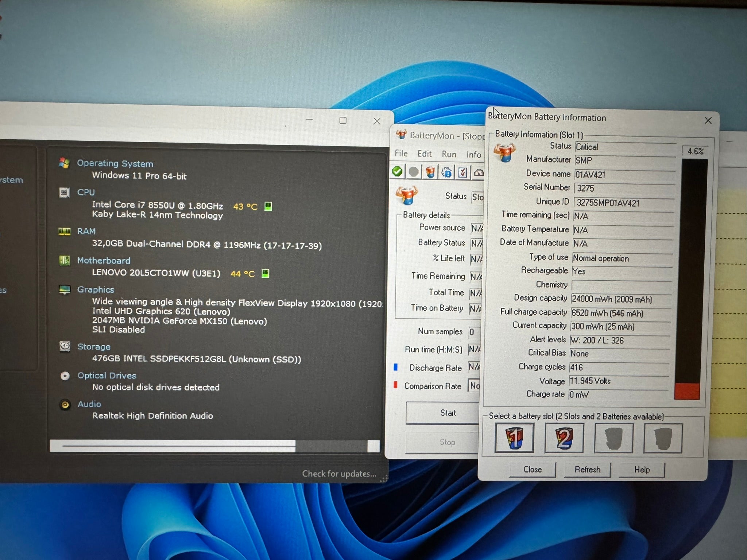The height and width of the screenshot is (560, 747).
Task: Click the BatteryMon title bar app icon
Action: pyautogui.click(x=401, y=135)
